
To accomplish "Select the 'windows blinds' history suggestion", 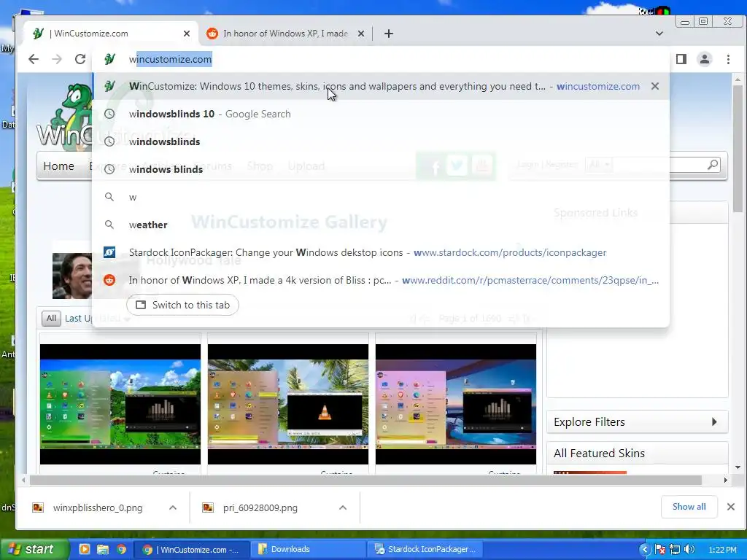I will [381, 169].
